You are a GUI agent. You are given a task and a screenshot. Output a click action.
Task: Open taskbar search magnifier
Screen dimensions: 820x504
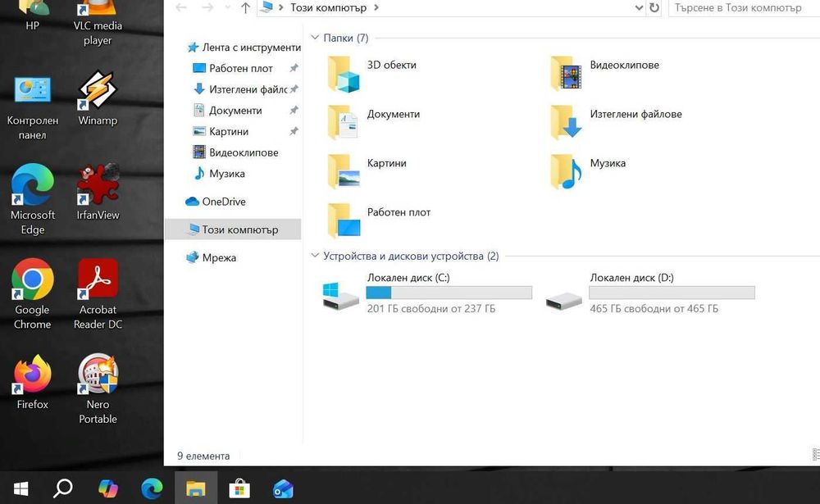point(63,488)
